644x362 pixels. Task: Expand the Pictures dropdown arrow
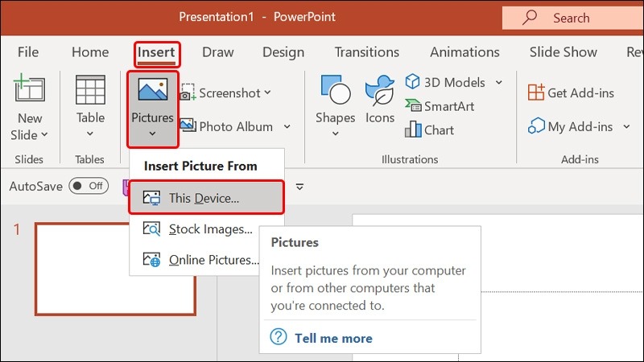(x=152, y=134)
